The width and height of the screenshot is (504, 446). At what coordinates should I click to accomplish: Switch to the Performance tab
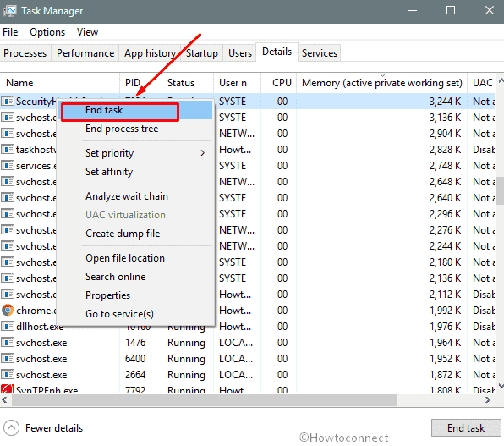(85, 53)
